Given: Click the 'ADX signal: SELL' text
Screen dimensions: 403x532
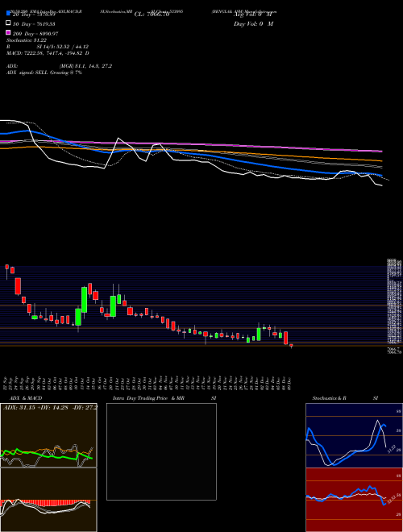Looking at the screenshot, I should click(x=27, y=73).
